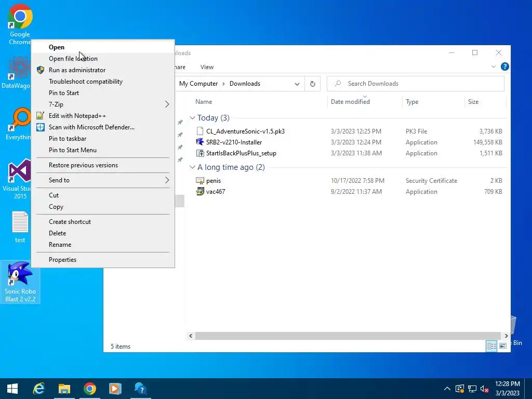Collapse the Today (3) group

[192, 118]
